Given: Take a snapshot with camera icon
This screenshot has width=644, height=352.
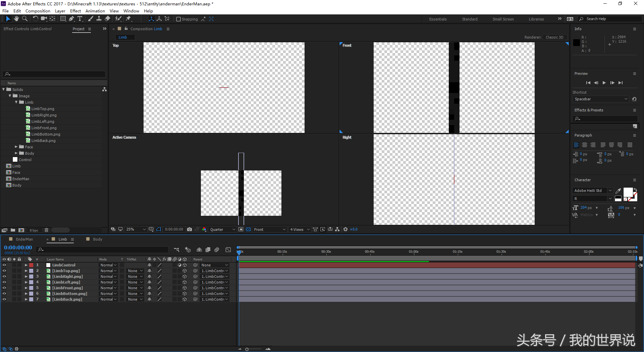Looking at the screenshot, I should (190, 230).
